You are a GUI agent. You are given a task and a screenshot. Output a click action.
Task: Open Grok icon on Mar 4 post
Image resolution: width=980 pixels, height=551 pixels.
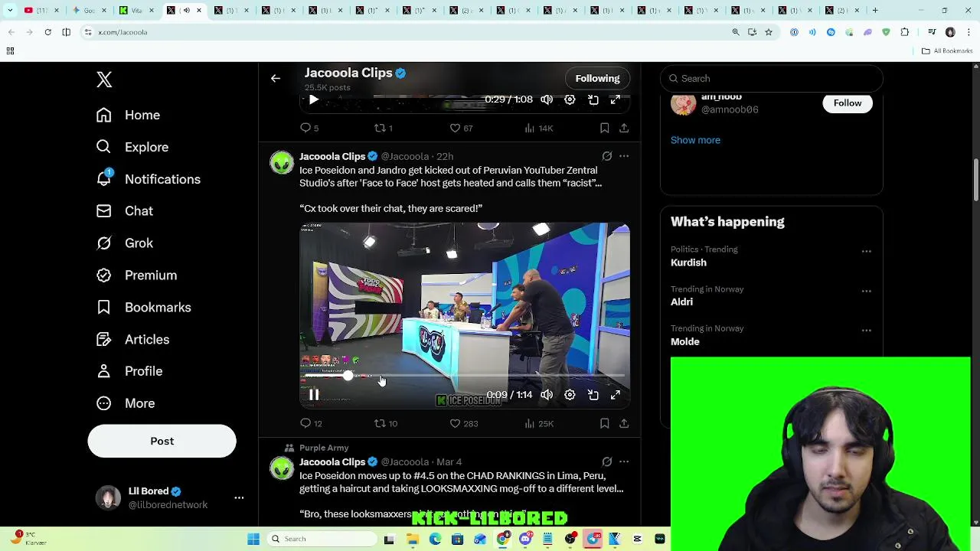coord(606,461)
